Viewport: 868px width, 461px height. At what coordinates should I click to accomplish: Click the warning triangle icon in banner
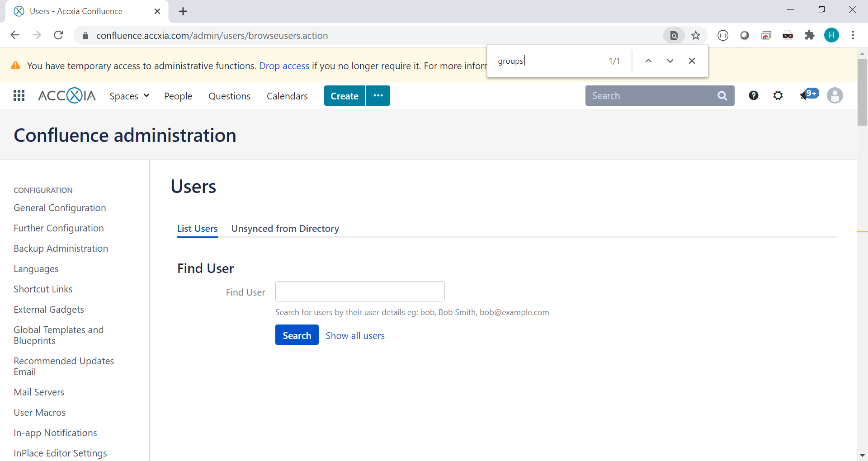point(15,66)
